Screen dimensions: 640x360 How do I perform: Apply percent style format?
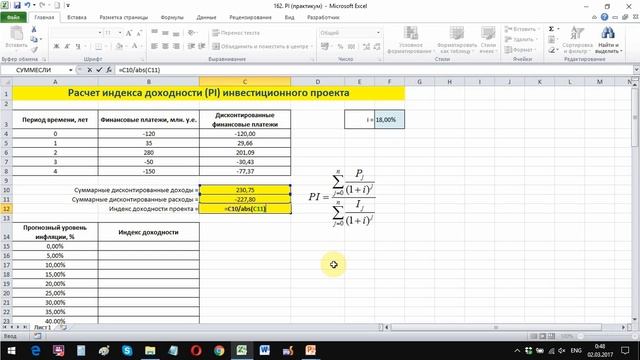pos(340,47)
